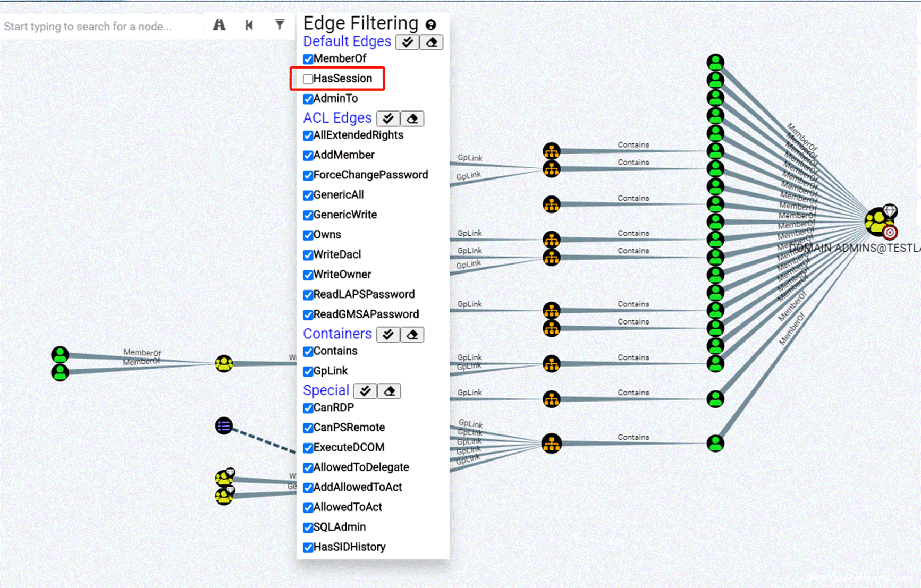
Task: Clear all Containers edges with eraser button
Action: (412, 335)
